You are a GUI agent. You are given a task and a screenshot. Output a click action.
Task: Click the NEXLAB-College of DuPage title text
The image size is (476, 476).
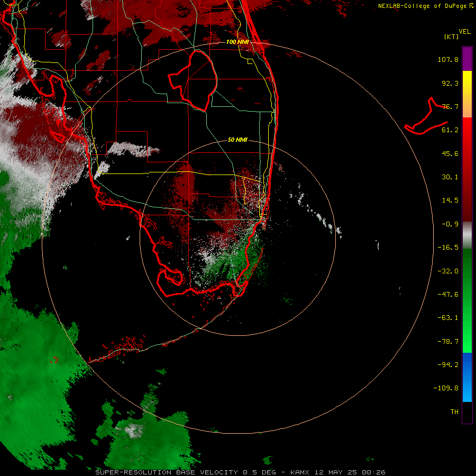click(422, 6)
